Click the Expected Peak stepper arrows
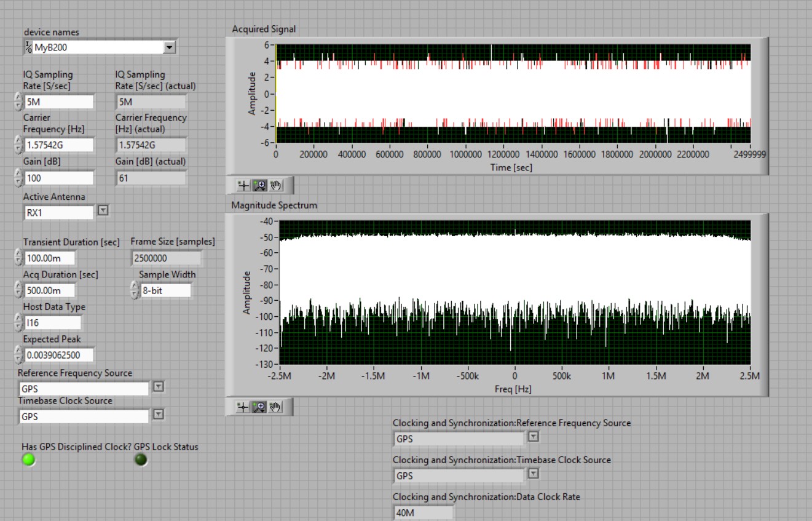This screenshot has width=812, height=521. click(18, 354)
